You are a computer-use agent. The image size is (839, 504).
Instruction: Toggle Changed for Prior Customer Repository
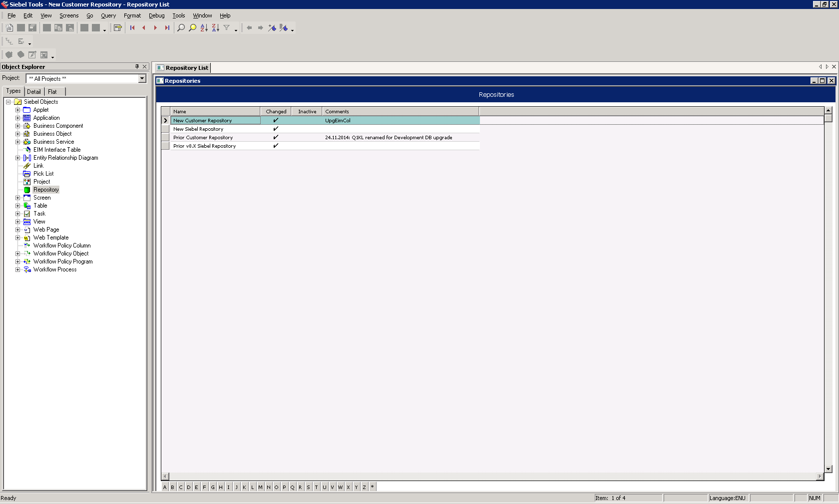coord(276,137)
